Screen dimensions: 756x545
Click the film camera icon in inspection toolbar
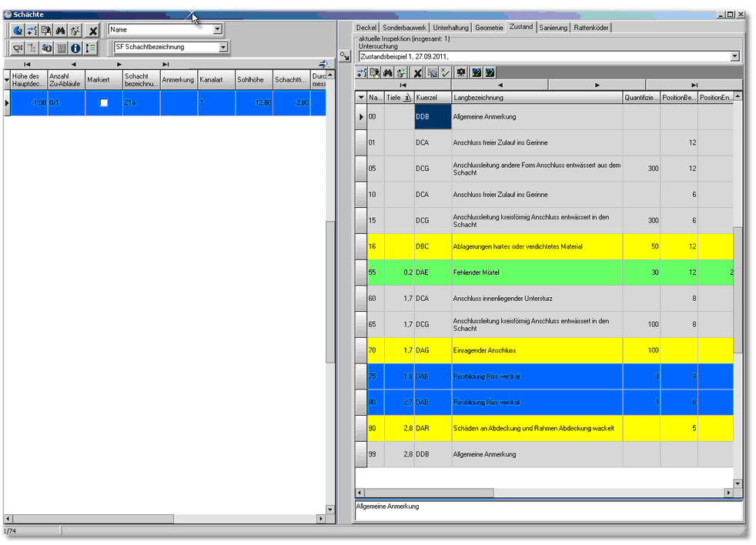point(461,72)
